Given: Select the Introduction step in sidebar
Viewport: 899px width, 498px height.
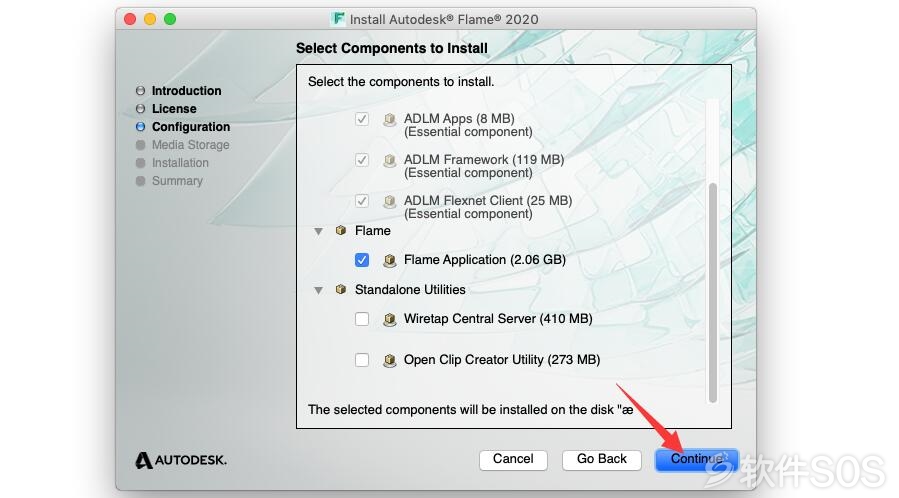Looking at the screenshot, I should coord(186,91).
